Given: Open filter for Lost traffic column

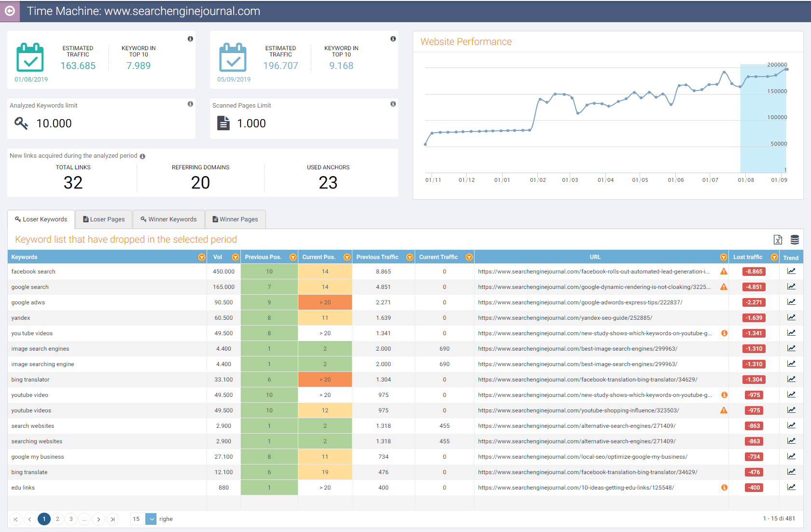Looking at the screenshot, I should [774, 257].
